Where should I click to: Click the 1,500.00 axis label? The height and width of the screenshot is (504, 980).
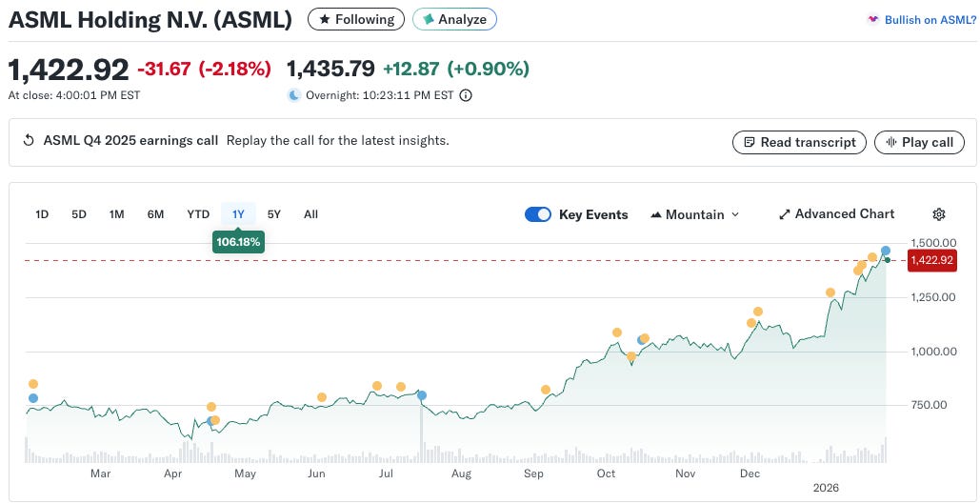point(933,243)
